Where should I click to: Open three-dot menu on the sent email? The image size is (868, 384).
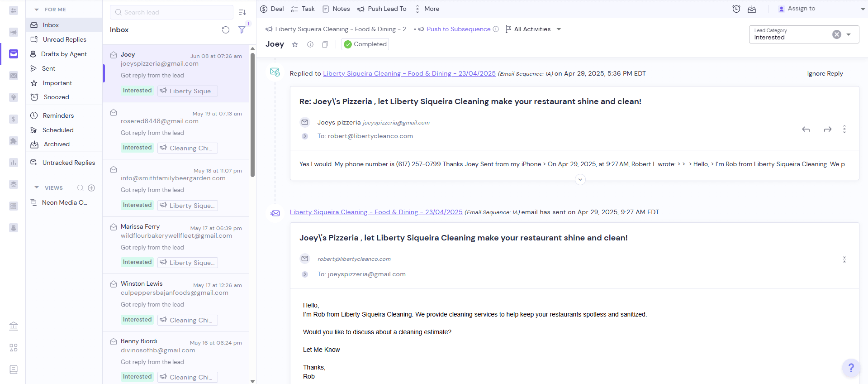point(844,259)
